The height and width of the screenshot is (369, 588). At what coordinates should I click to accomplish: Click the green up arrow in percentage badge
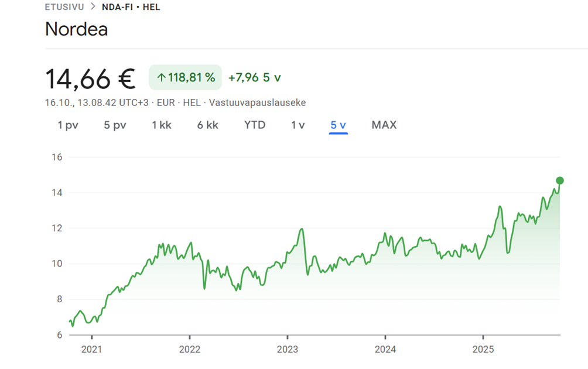pos(161,77)
